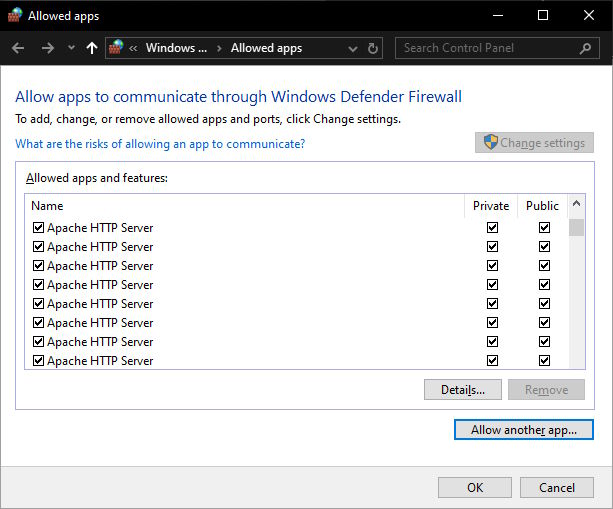Open Details for the selected app
613x509 pixels.
[x=462, y=389]
